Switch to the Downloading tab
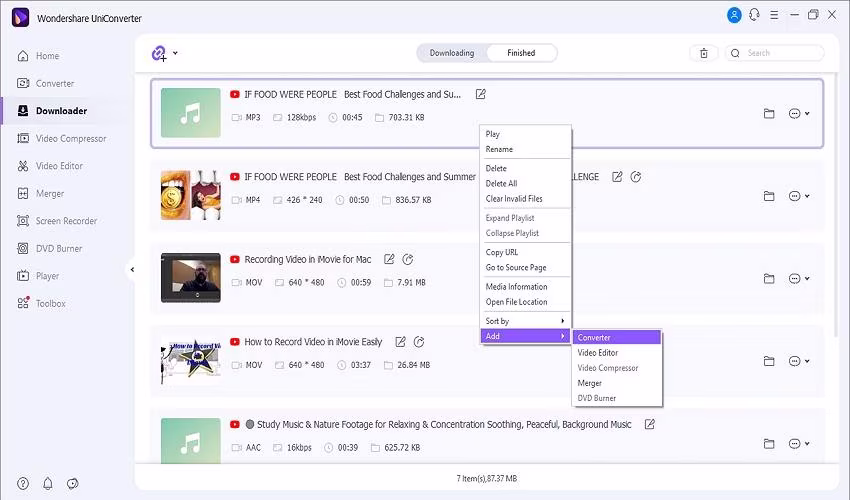This screenshot has height=500, width=850. click(452, 53)
